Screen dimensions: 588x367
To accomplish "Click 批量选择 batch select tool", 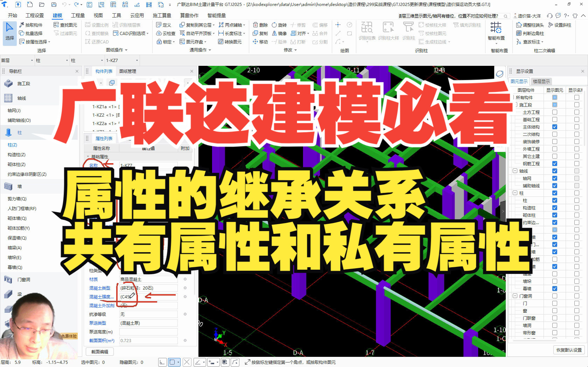I will point(31,33).
